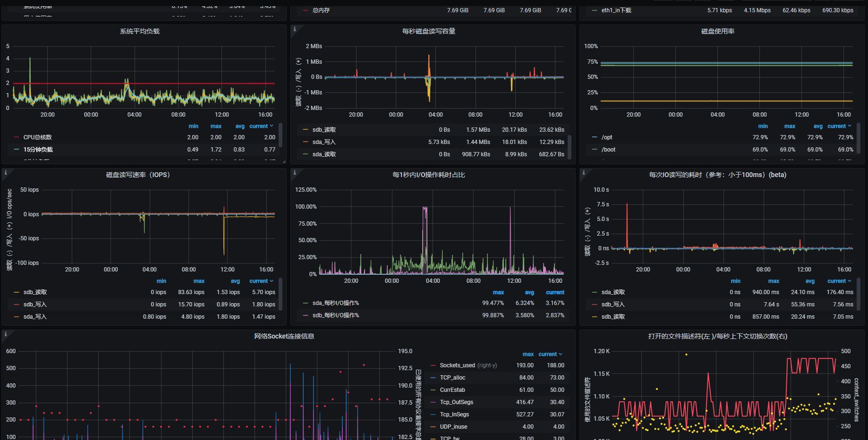The image size is (868, 440).
Task: Toggle the 15分钟负载 series
Action: pyautogui.click(x=38, y=150)
